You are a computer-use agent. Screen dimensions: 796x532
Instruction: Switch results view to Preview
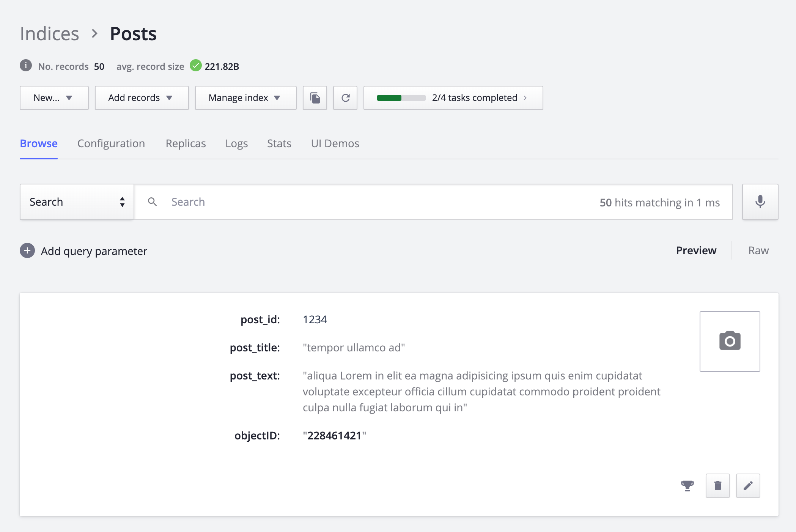tap(696, 250)
